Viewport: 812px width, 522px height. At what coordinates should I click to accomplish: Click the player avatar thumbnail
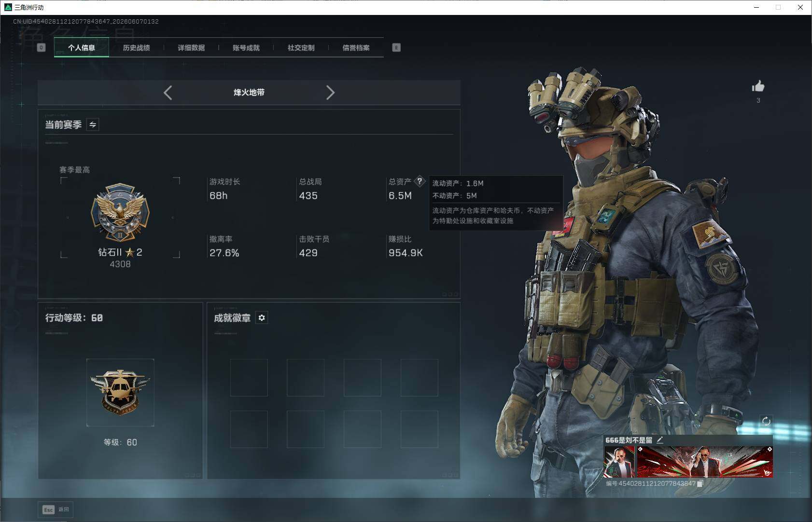point(619,462)
